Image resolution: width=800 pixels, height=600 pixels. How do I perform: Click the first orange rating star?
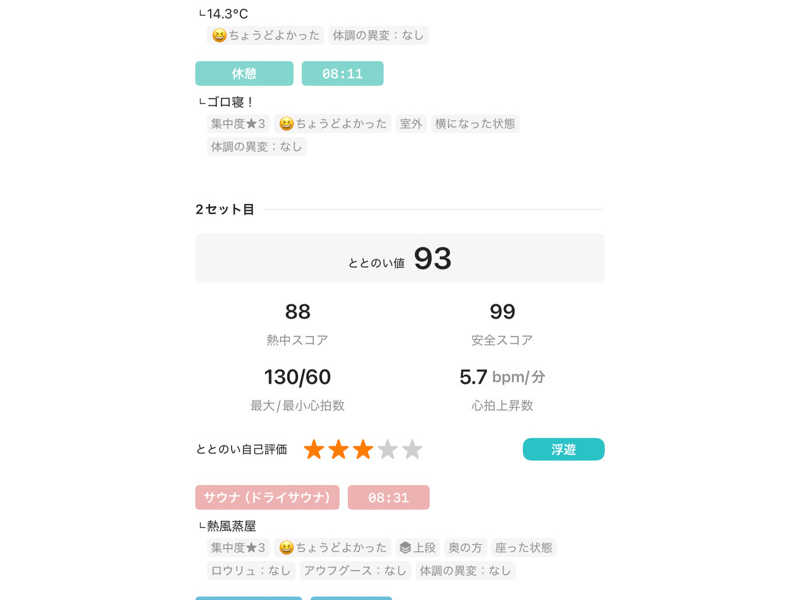click(314, 450)
